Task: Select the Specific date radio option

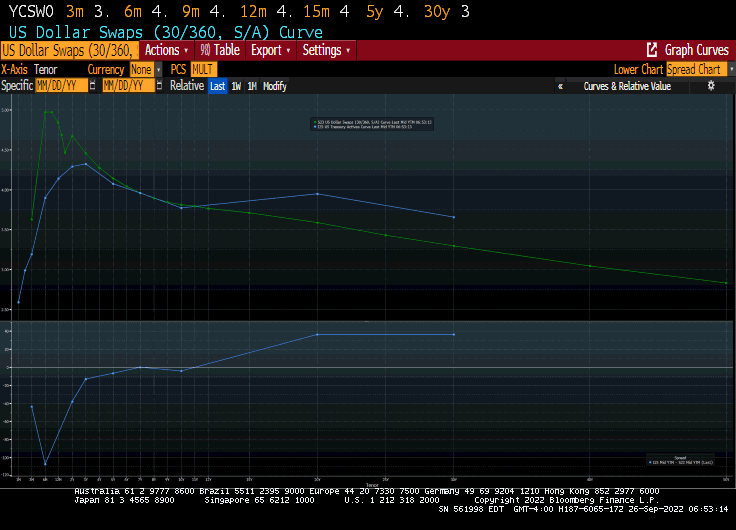Action: coord(17,86)
